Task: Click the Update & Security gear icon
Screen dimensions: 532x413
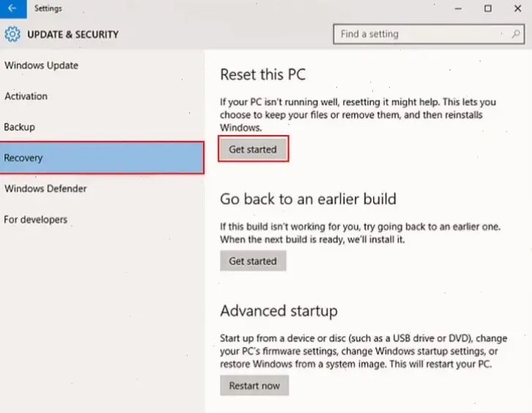Action: (x=12, y=34)
